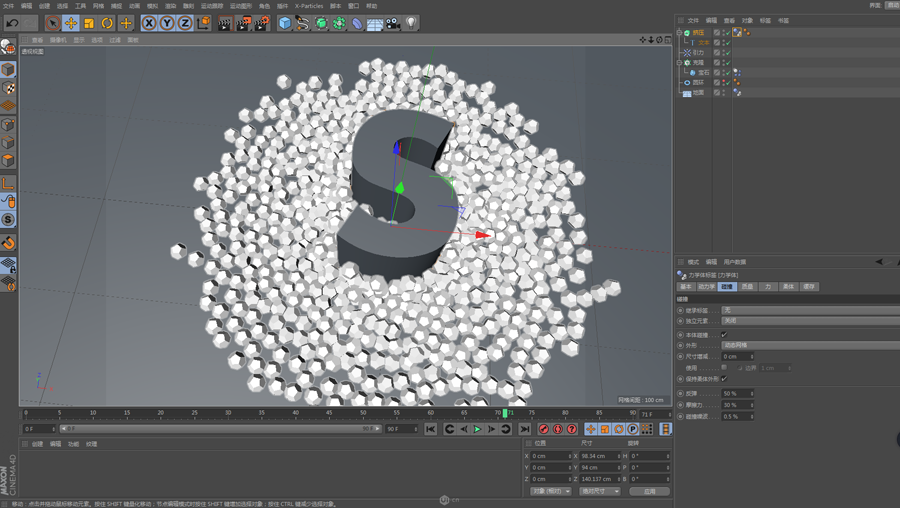Add a cube primitive object
The image size is (900, 508).
285,24
